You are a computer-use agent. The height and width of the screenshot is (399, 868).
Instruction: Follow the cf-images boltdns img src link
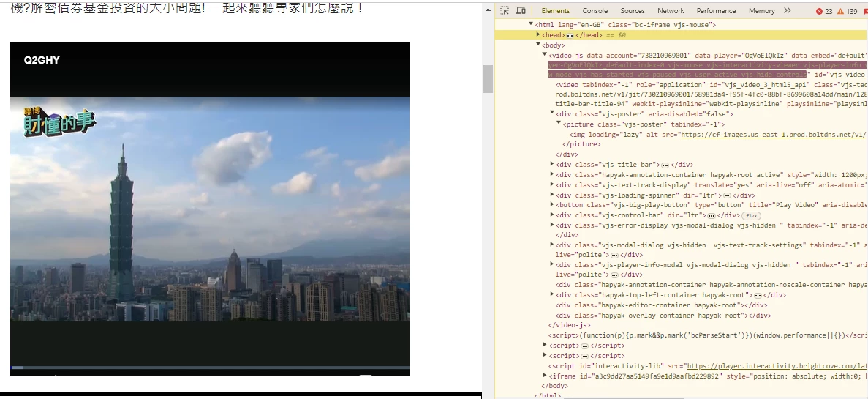click(x=774, y=135)
